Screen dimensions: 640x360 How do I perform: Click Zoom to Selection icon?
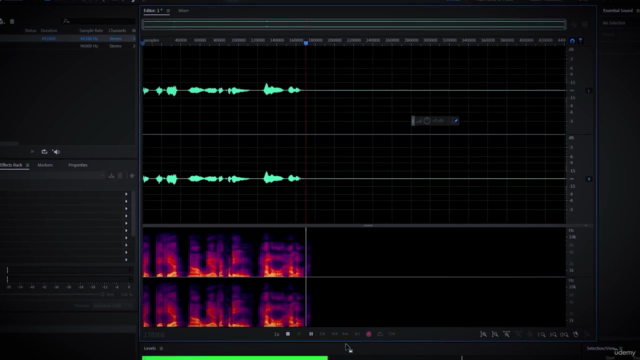coord(564,334)
